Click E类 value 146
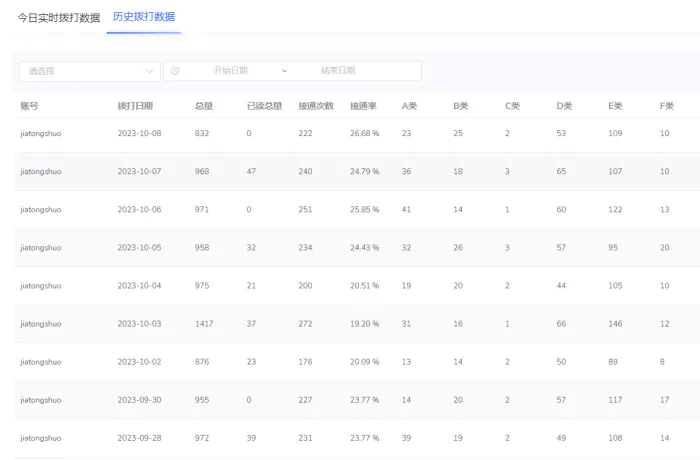This screenshot has height=460, width=700. coord(615,324)
